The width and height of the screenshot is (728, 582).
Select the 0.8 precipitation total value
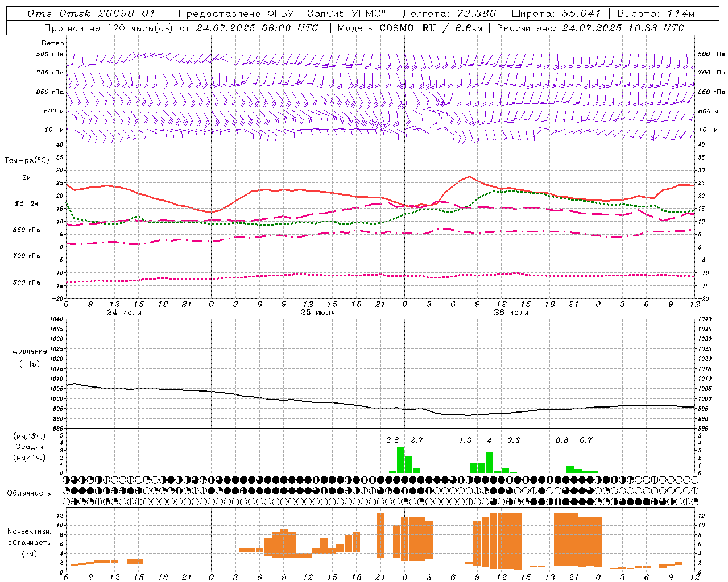click(562, 440)
